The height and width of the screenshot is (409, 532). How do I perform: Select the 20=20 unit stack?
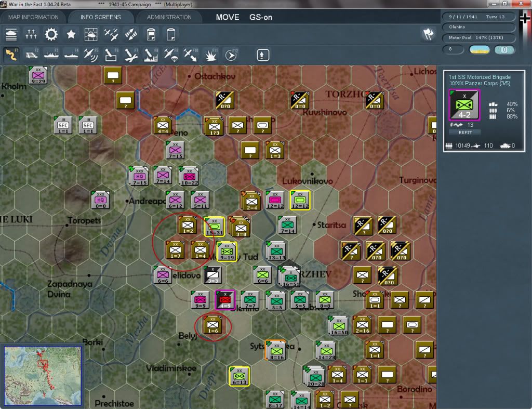[x=315, y=376]
